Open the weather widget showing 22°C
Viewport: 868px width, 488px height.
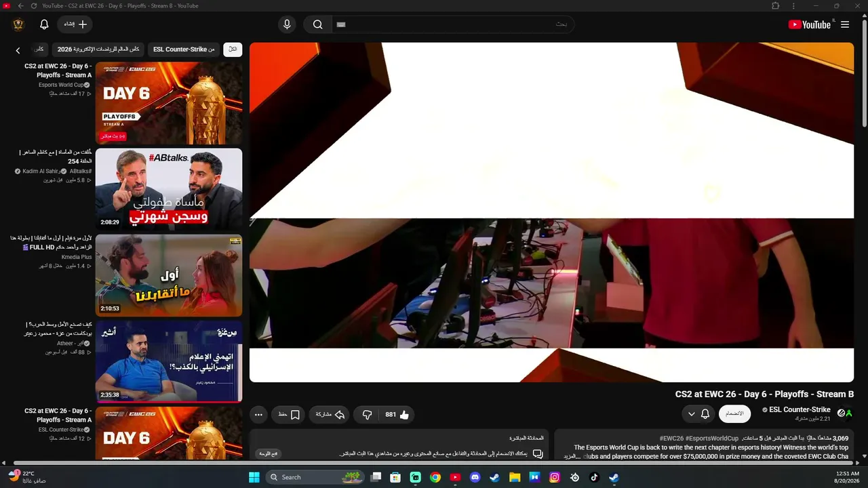[x=27, y=476]
